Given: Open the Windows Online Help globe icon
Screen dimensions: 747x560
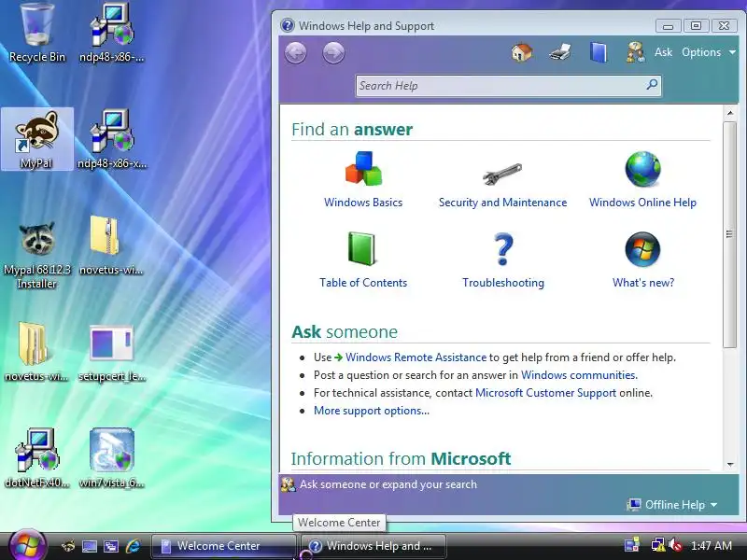Looking at the screenshot, I should (x=642, y=169).
